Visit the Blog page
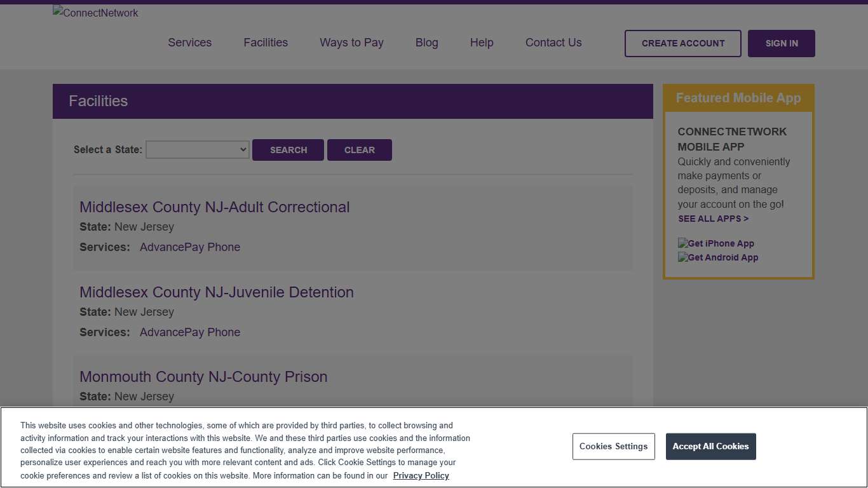Screen dimensions: 868x488 point(426,43)
